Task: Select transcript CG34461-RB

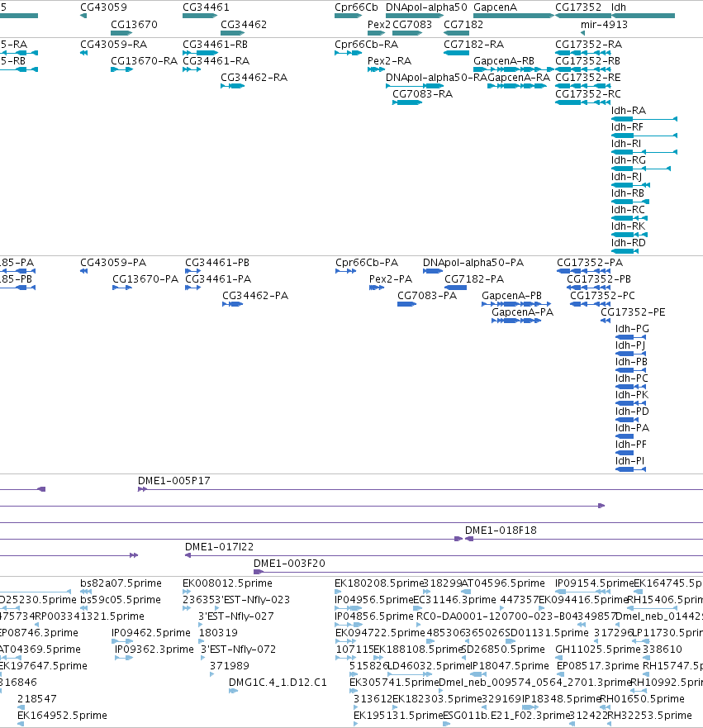Action: (216, 45)
